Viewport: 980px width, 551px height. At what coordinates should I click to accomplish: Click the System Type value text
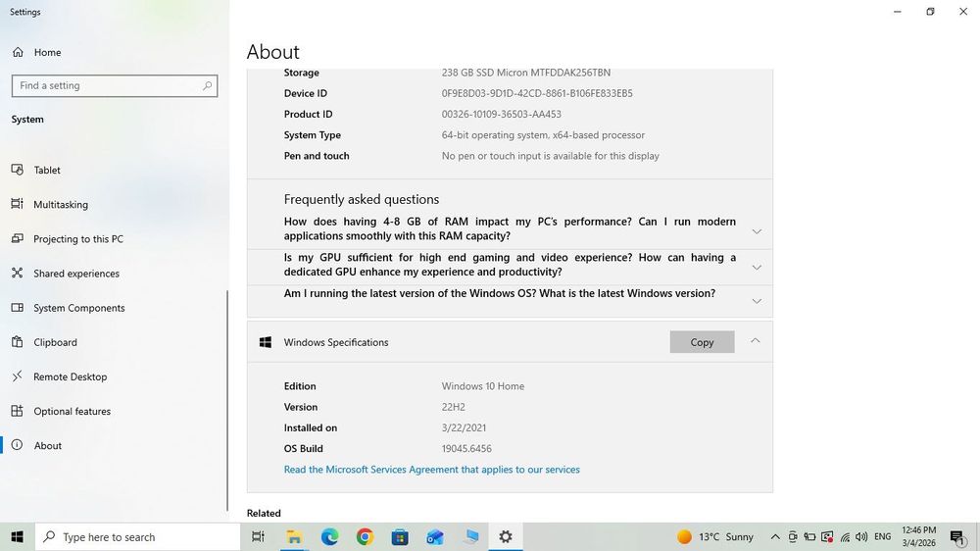click(543, 135)
